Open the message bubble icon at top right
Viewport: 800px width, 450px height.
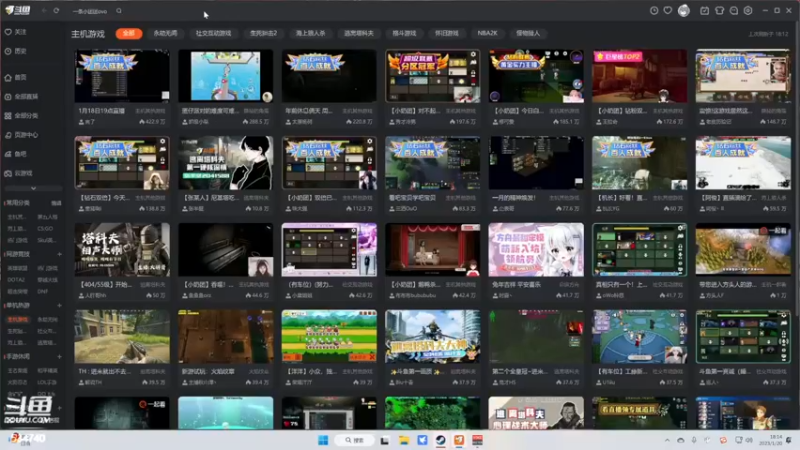pyautogui.click(x=734, y=10)
